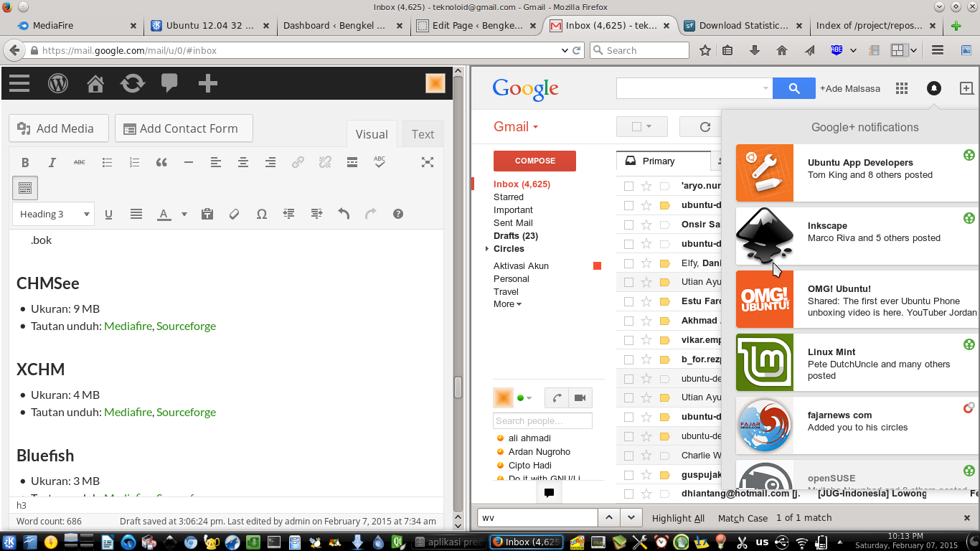Star the Onsir Sa email
Viewport: 980px width, 551px height.
pos(646,225)
